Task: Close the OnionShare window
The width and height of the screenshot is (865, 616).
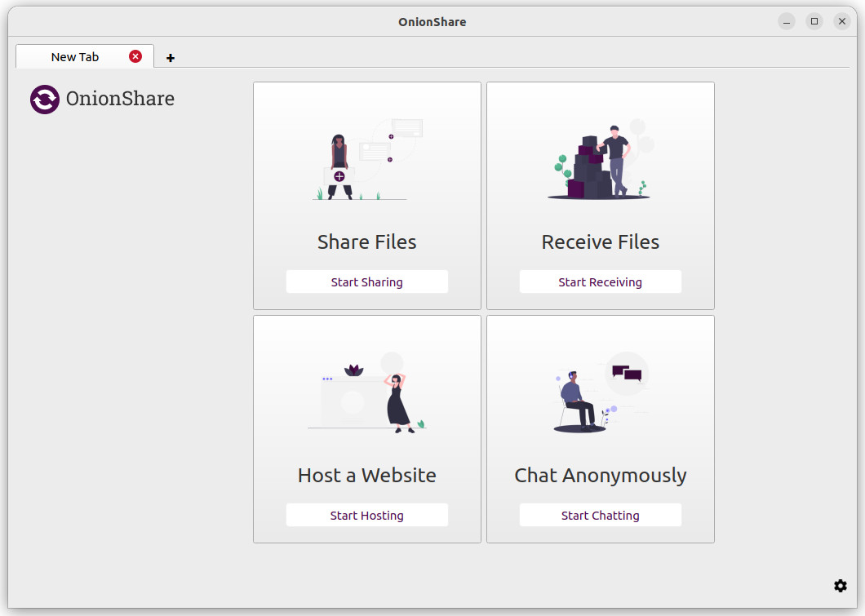Action: [x=842, y=22]
